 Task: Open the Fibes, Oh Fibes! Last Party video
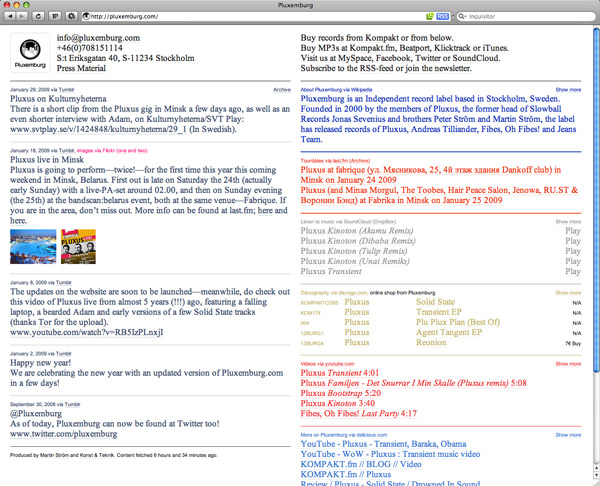[359, 414]
